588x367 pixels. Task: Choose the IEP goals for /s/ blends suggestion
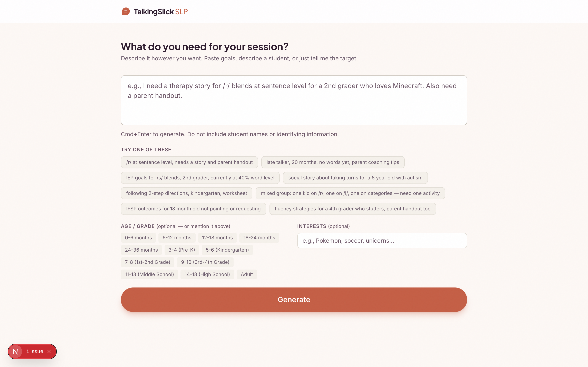(x=200, y=178)
